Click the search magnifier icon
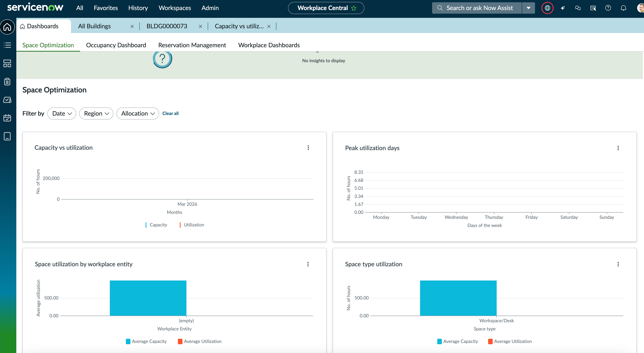Viewport: 644px width, 353px height. 440,8
